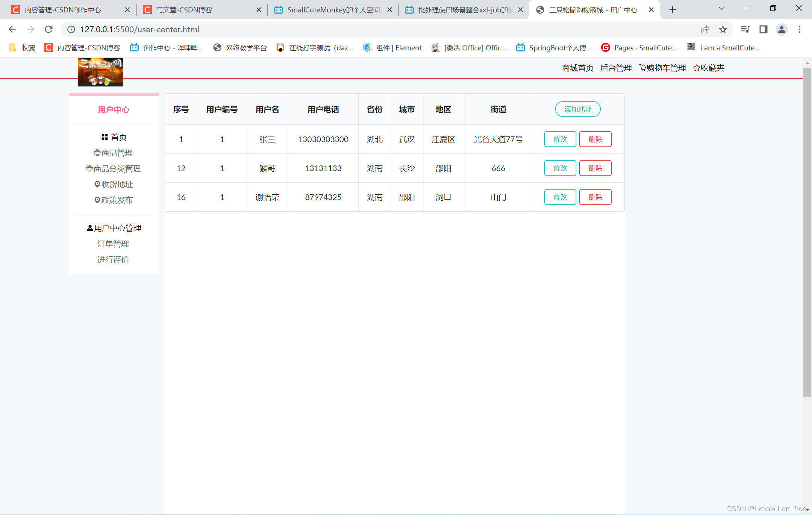This screenshot has height=515, width=812.
Task: Select 首页 in user center sidebar
Action: click(114, 137)
